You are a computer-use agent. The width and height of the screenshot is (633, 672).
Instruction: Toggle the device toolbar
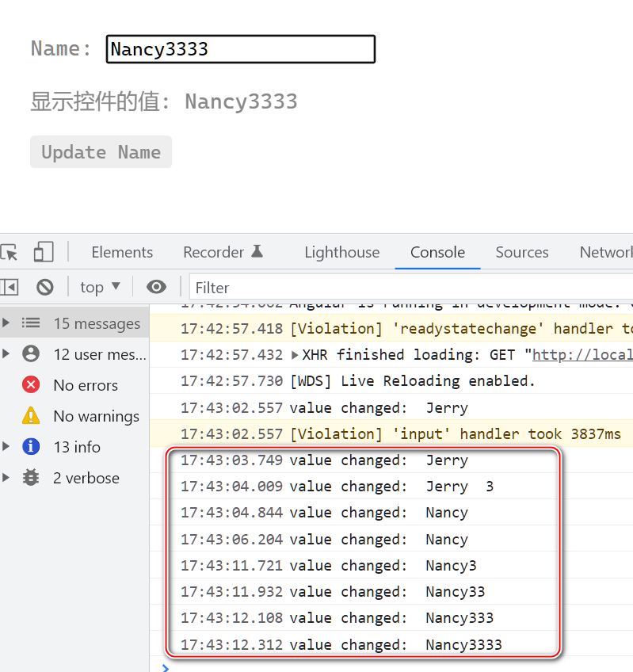[44, 251]
